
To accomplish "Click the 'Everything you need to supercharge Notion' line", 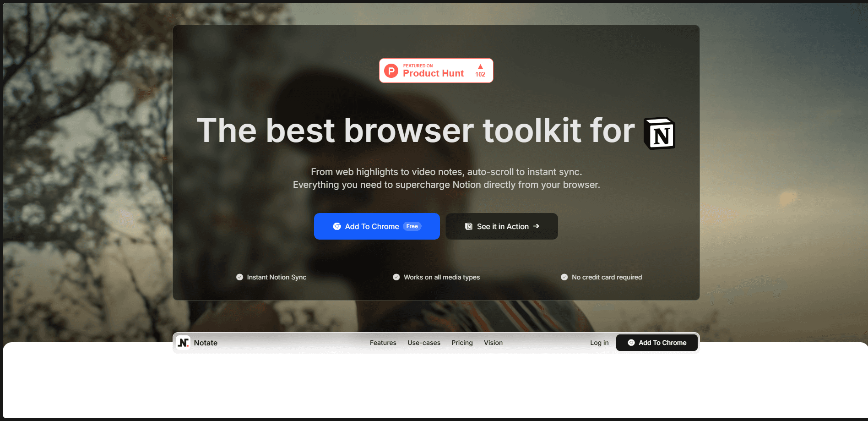I will [446, 185].
